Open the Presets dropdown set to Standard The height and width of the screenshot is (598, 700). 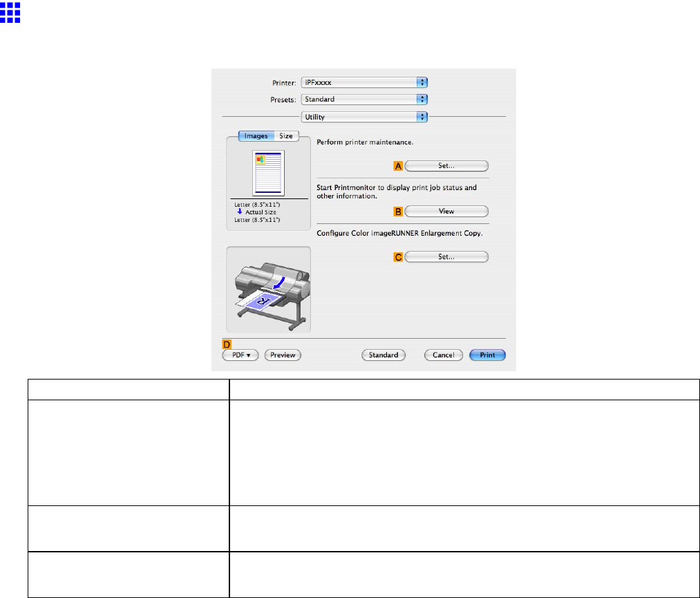(x=364, y=99)
